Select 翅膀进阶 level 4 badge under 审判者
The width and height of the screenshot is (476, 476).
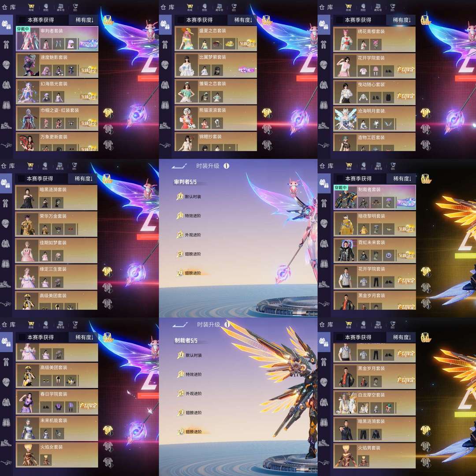click(x=180, y=273)
